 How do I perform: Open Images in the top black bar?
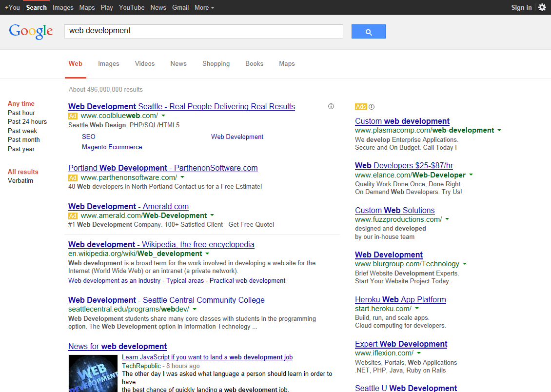pyautogui.click(x=63, y=7)
